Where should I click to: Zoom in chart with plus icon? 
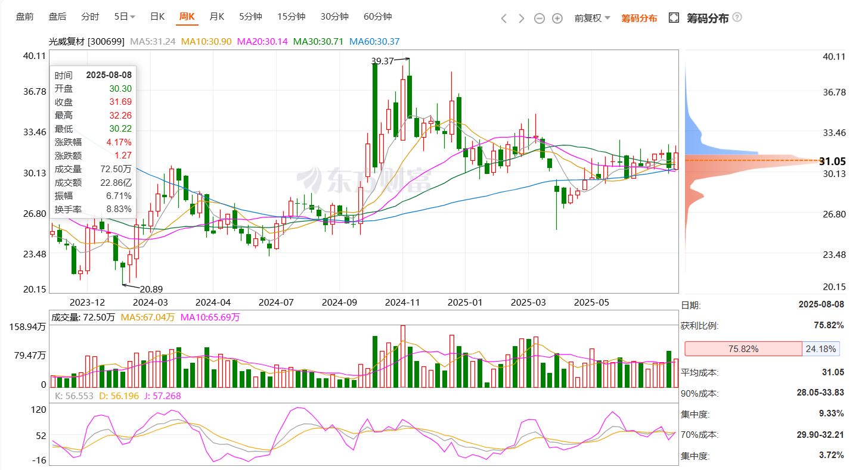click(557, 18)
